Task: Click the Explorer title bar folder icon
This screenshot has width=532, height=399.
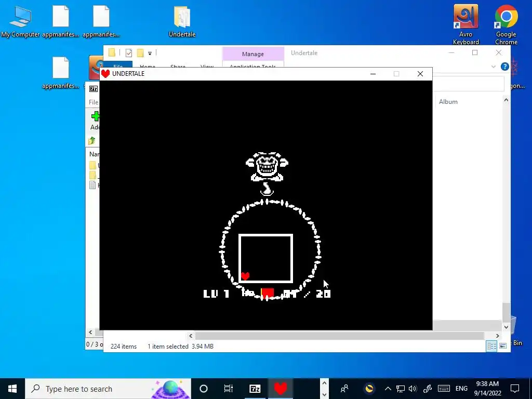Action: [x=112, y=52]
